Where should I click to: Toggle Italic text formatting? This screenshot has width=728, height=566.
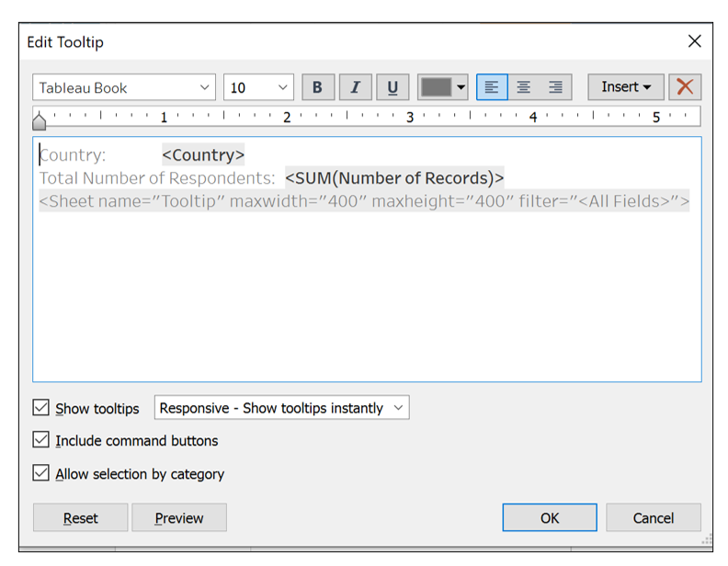coord(355,87)
